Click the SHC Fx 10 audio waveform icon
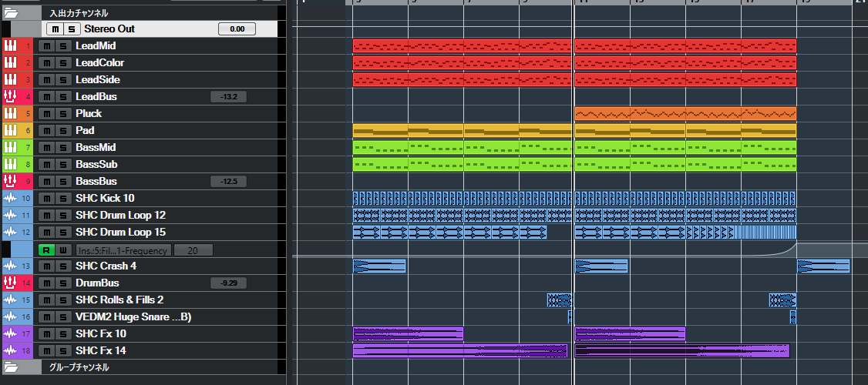868x385 pixels. click(x=10, y=333)
